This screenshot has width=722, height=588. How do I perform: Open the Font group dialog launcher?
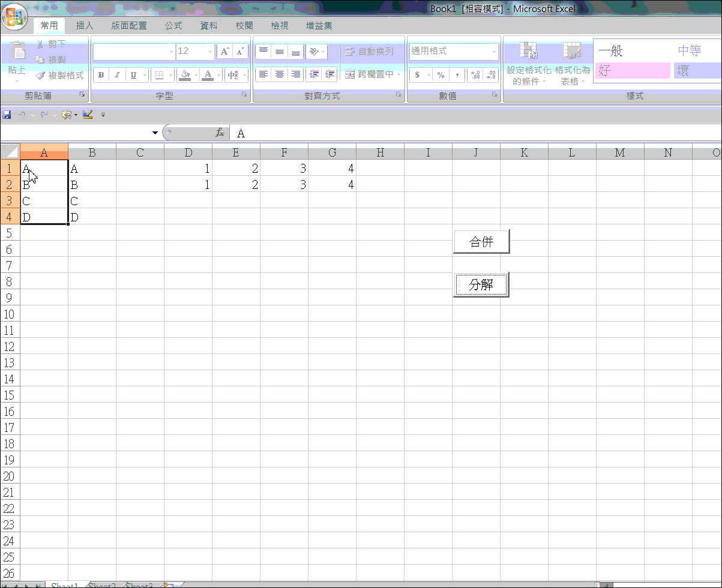point(244,95)
